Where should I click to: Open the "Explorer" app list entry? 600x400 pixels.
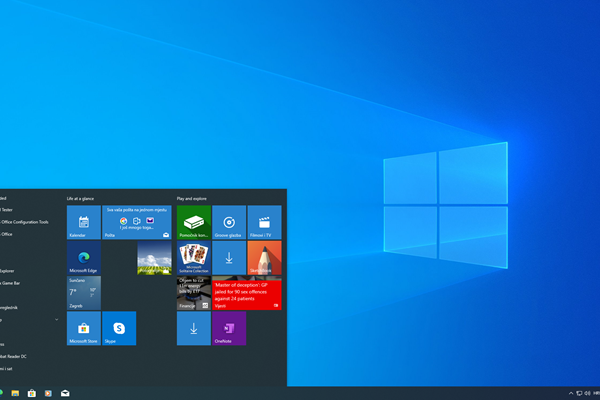[7, 271]
